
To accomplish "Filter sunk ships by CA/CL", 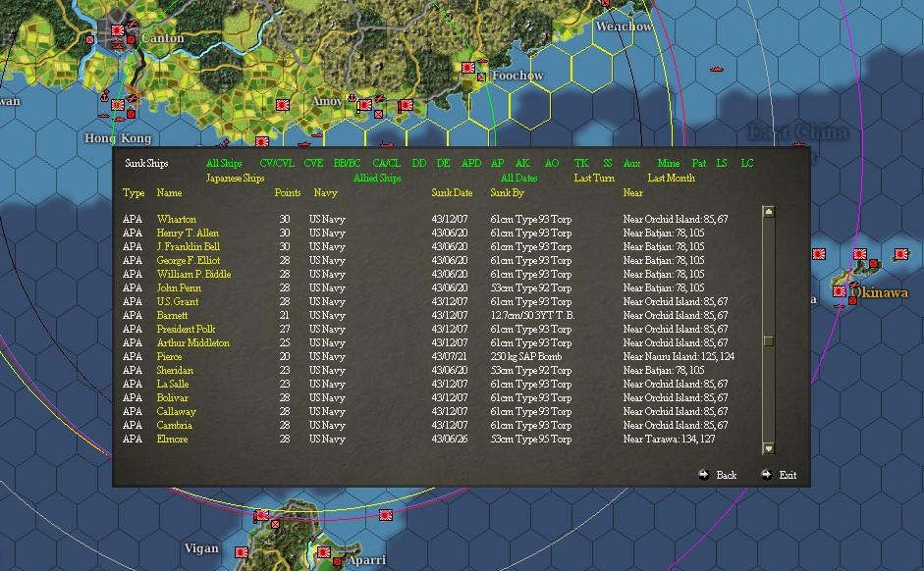I will coord(387,163).
